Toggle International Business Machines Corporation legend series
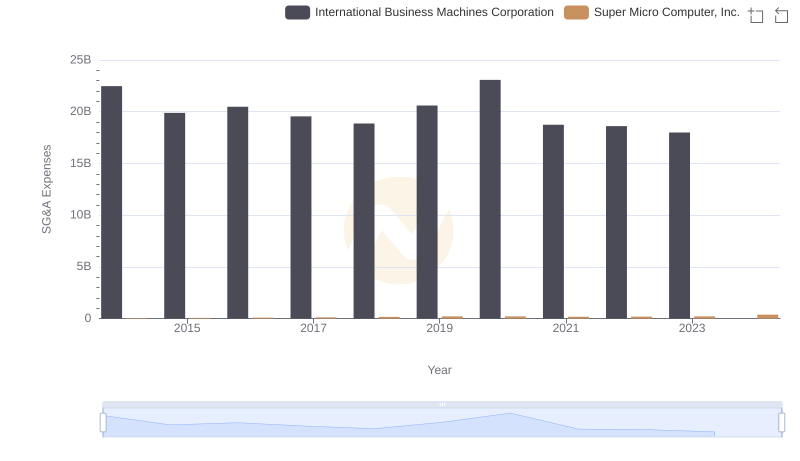This screenshot has width=800, height=461. coord(419,12)
